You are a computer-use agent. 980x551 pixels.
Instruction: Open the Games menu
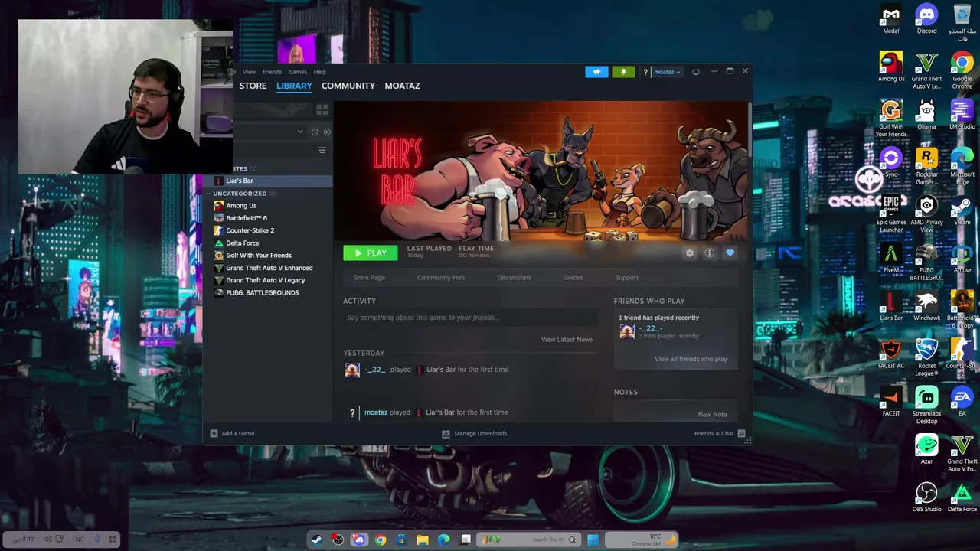(x=297, y=72)
